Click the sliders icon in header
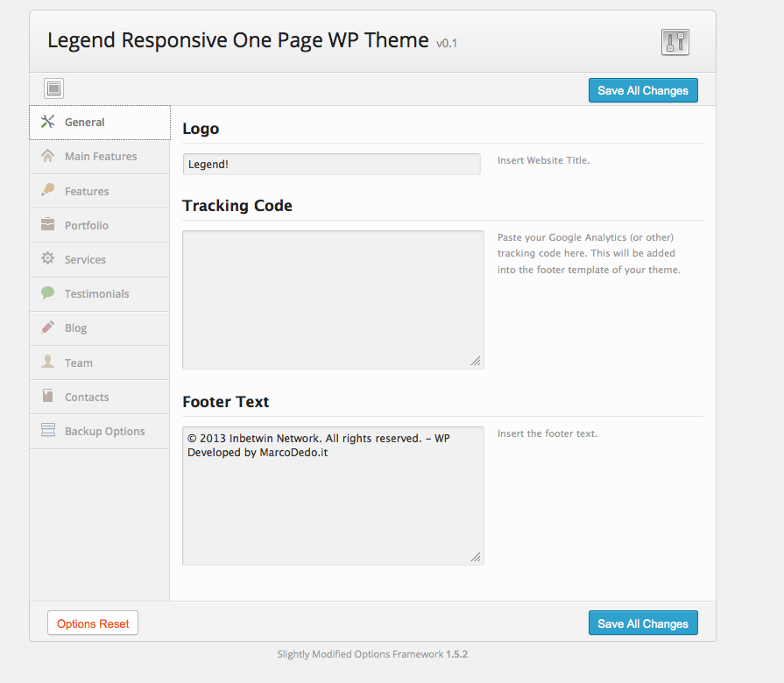The image size is (784, 683). [675, 42]
